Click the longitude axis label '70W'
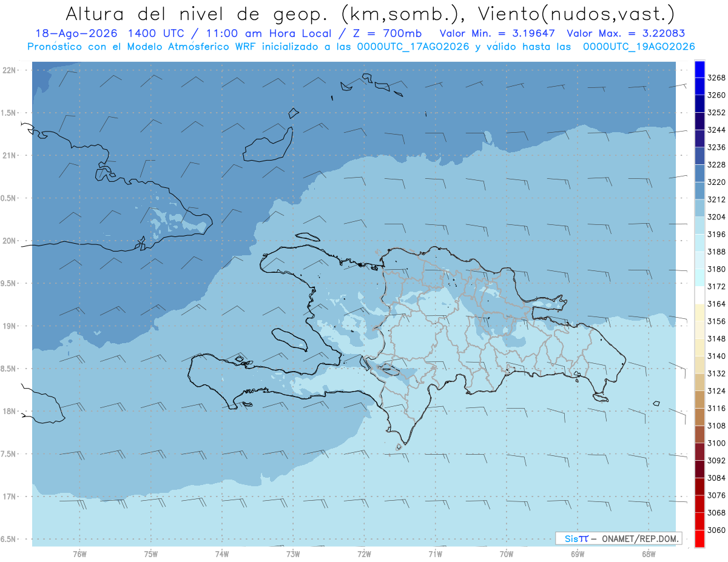 tap(507, 554)
